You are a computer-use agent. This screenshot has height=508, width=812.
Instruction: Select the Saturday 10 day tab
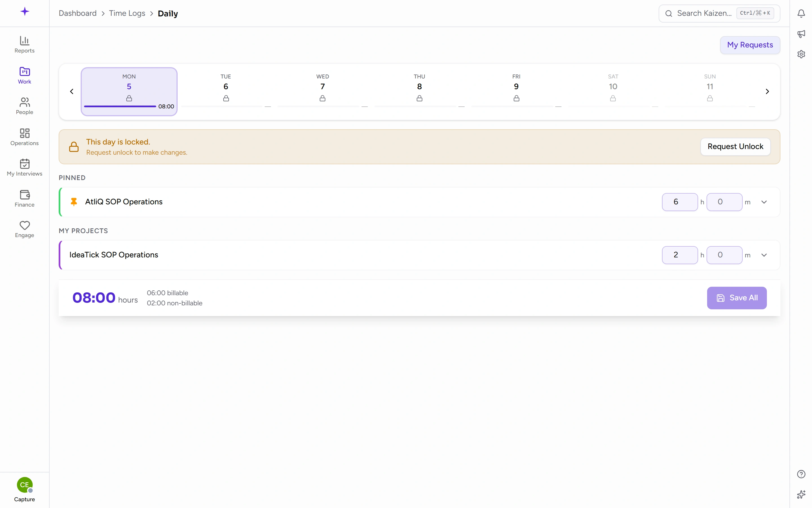pyautogui.click(x=613, y=91)
